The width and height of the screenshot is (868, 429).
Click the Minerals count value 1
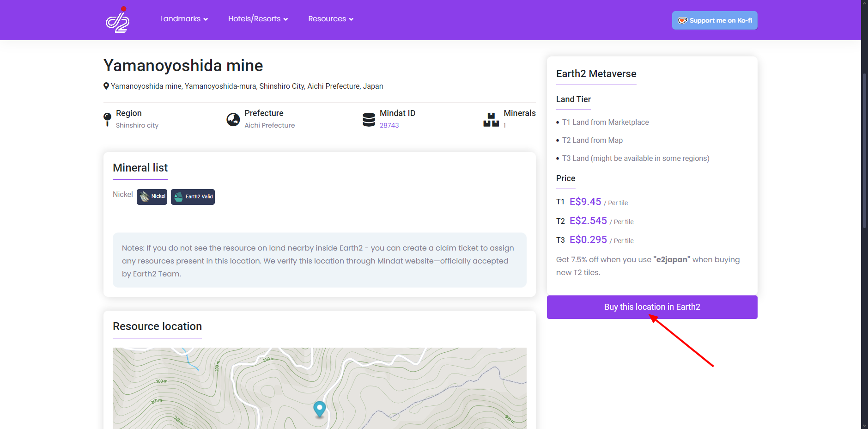pyautogui.click(x=504, y=125)
